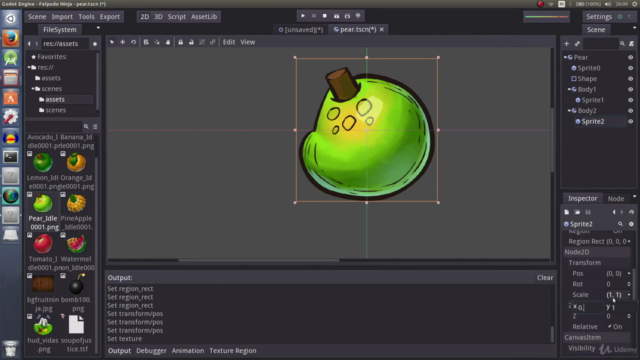This screenshot has height=360, width=640.
Task: Collapse the Pear root node
Action: [x=565, y=58]
